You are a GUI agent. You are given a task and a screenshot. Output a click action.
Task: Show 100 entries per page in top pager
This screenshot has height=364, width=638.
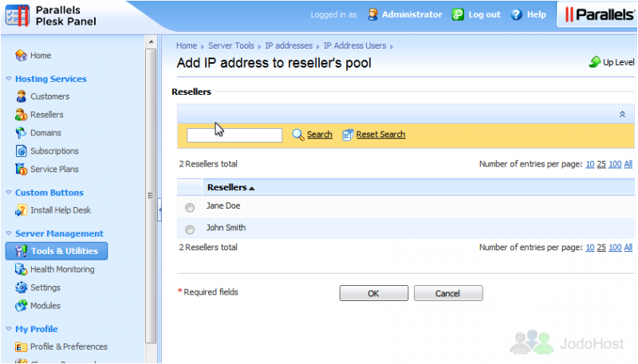point(615,164)
